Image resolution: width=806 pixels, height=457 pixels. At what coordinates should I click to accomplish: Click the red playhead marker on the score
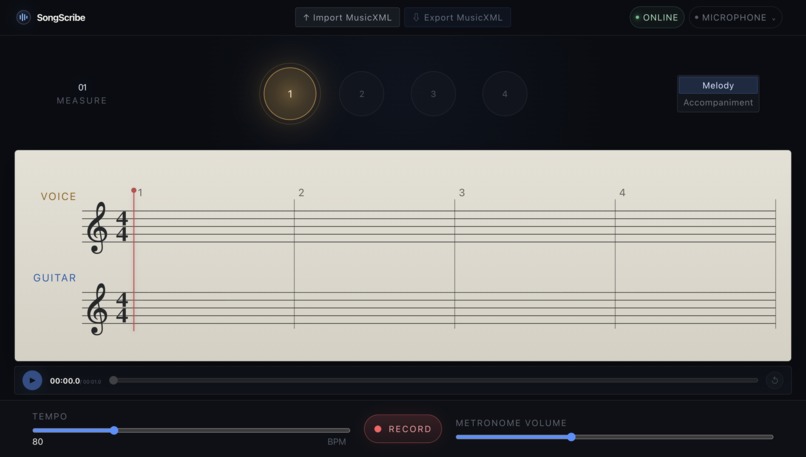click(134, 191)
